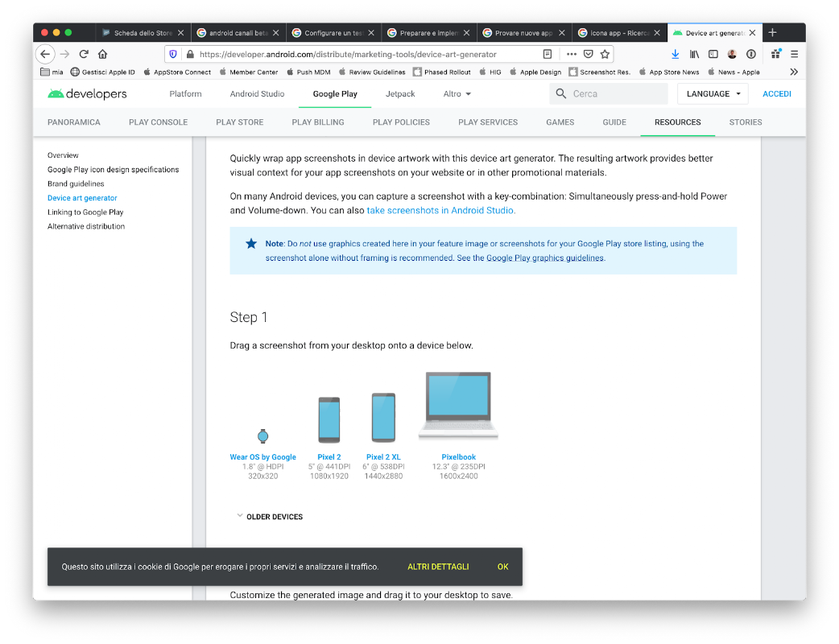Select the Wear OS watch device image
839x644 pixels.
[262, 436]
